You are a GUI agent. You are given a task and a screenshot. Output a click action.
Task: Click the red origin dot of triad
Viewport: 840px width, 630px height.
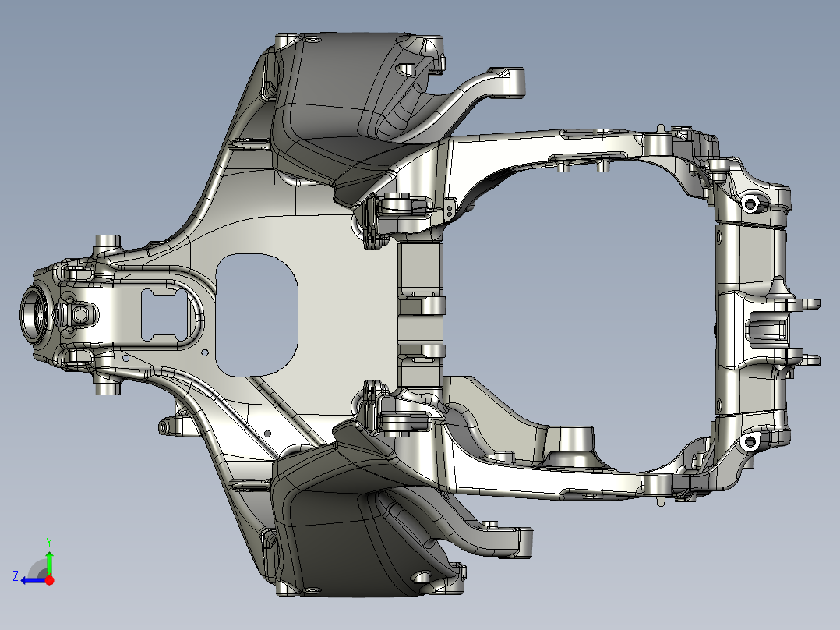pos(49,580)
